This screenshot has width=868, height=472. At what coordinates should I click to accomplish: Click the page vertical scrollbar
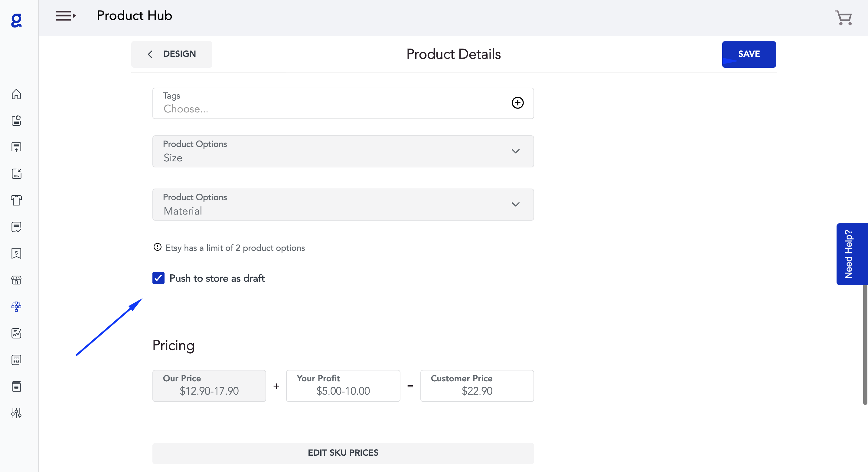tap(865, 343)
